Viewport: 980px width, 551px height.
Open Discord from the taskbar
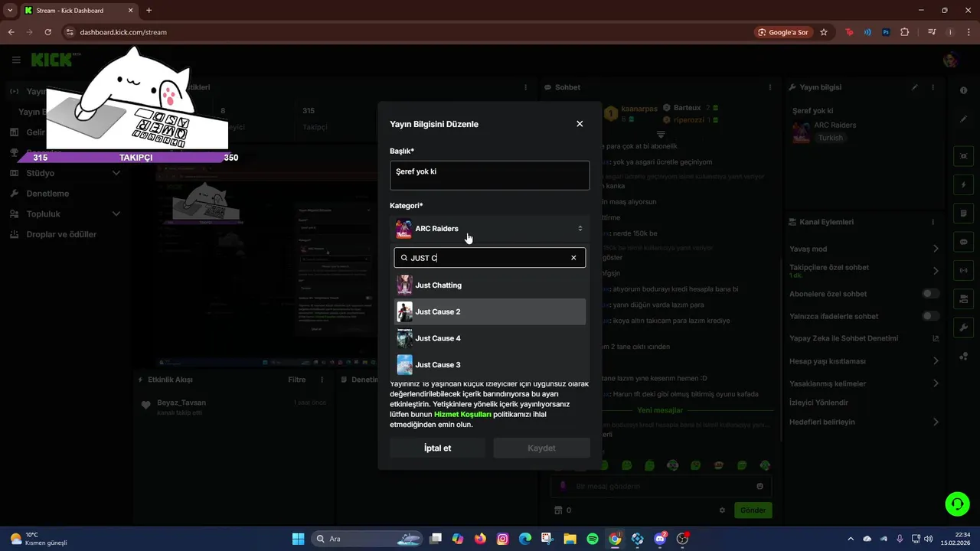click(660, 539)
